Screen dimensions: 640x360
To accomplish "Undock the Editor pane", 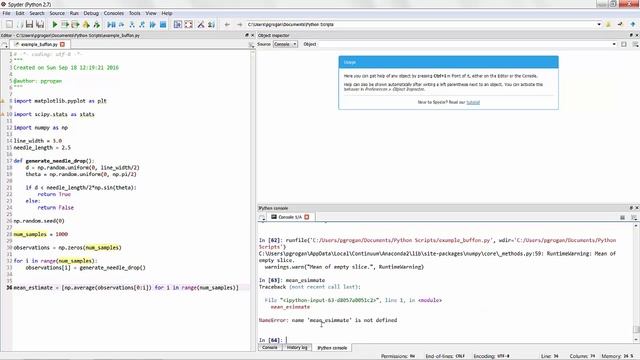I will (247, 36).
